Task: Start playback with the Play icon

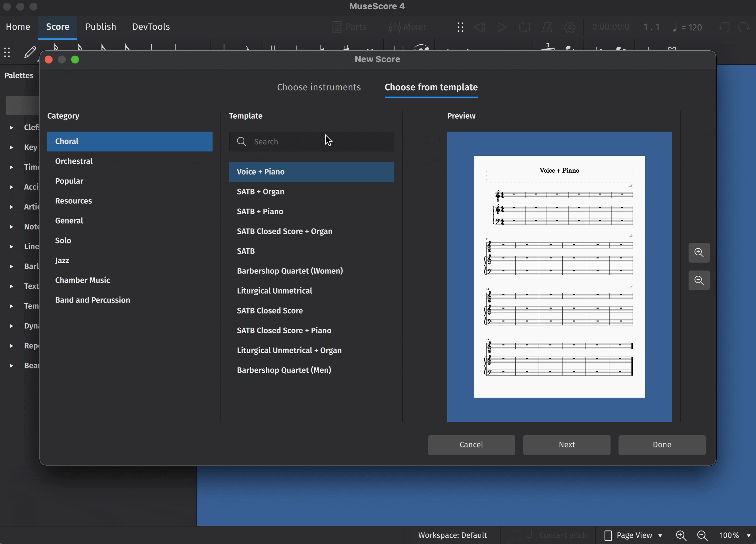Action: [x=502, y=27]
